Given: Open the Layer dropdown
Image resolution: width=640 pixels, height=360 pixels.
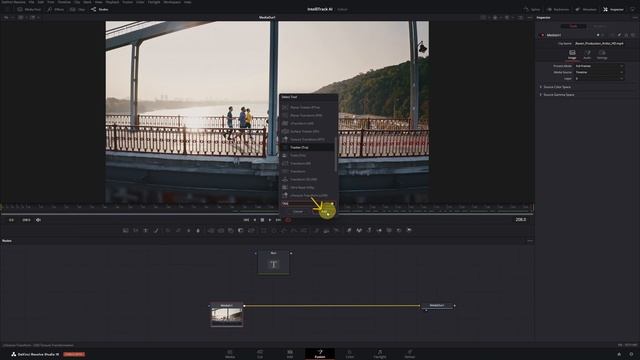Looking at the screenshot, I should click(599, 78).
